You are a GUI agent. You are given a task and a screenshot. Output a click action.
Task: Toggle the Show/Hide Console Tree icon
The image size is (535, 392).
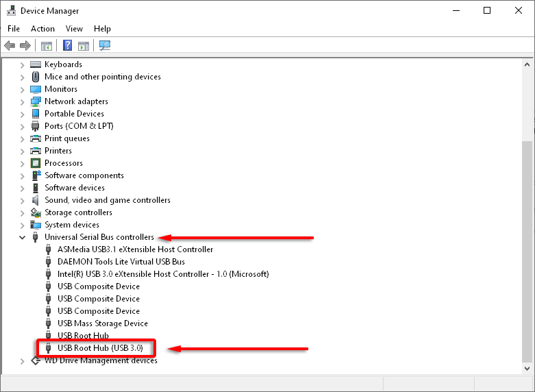(47, 46)
